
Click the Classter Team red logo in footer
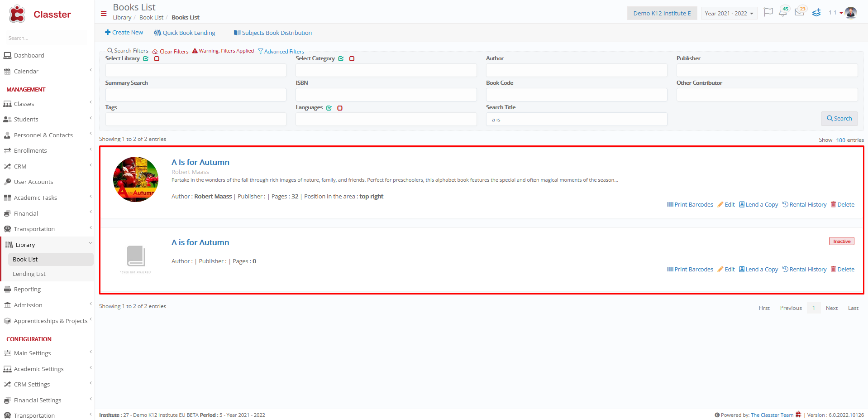[798, 414]
